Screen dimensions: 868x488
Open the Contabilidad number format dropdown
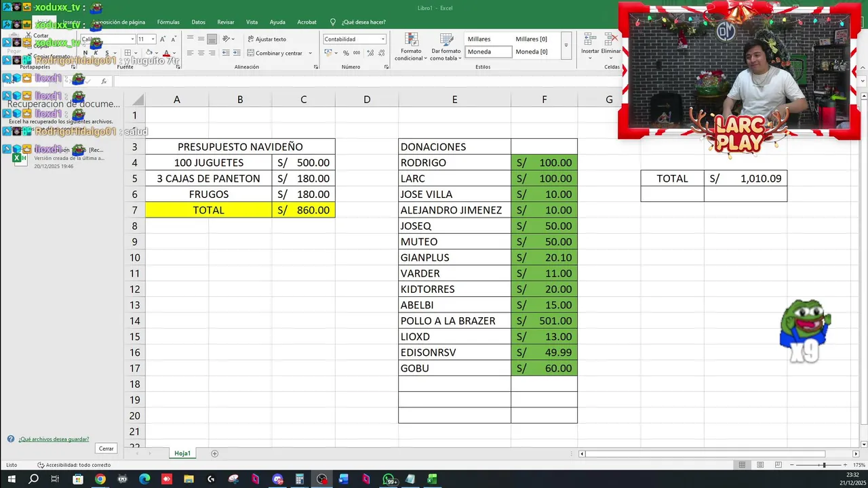[383, 39]
